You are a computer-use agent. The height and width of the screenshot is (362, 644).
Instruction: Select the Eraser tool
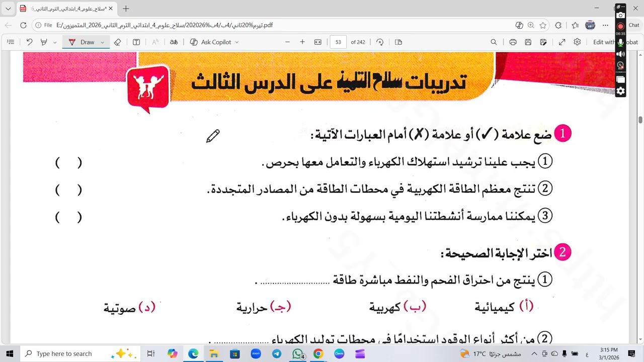118,42
